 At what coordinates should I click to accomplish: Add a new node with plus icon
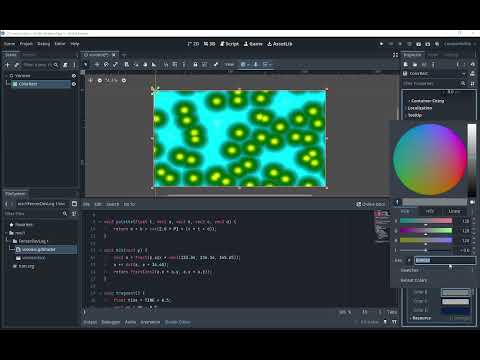coord(8,65)
